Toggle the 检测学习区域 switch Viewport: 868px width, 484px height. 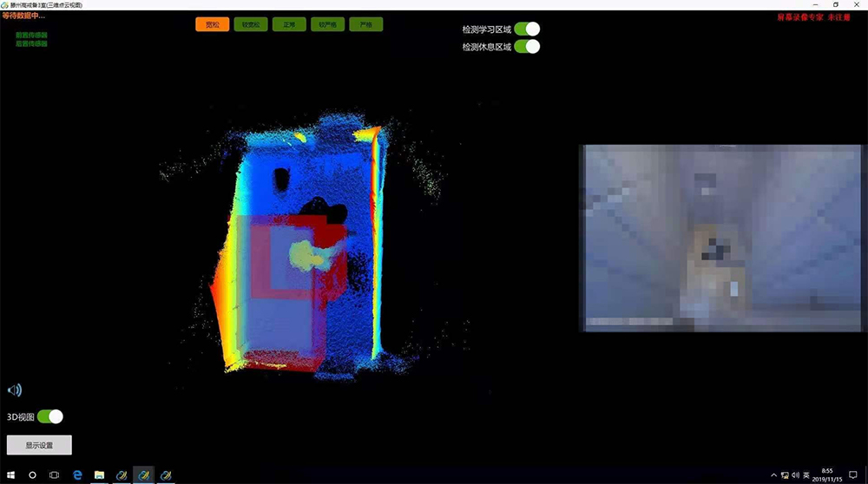(526, 29)
